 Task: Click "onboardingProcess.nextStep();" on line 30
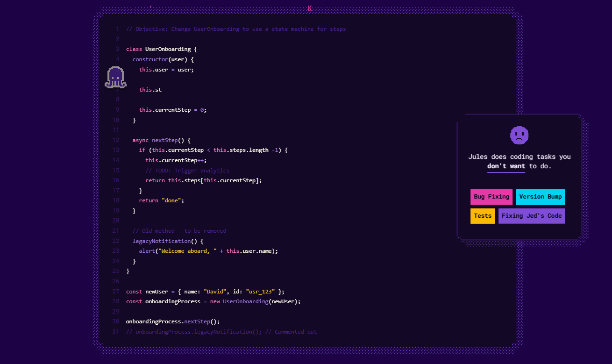click(173, 321)
